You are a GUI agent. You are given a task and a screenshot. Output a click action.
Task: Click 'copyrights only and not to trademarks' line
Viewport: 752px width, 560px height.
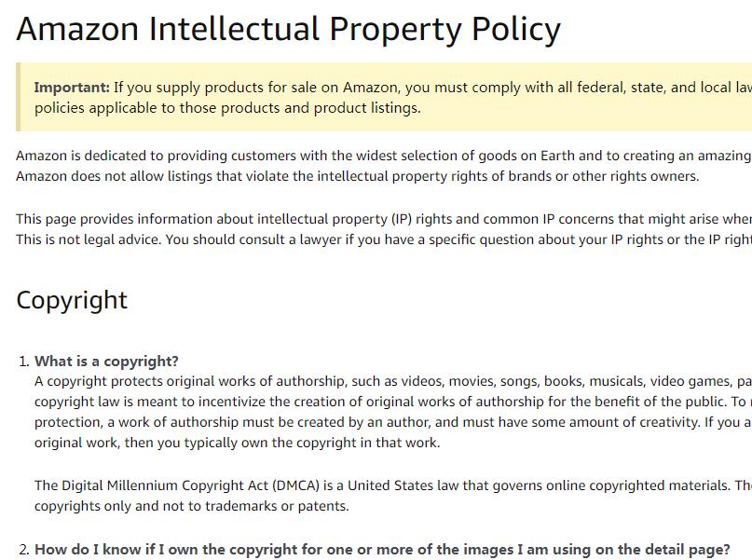[191, 506]
